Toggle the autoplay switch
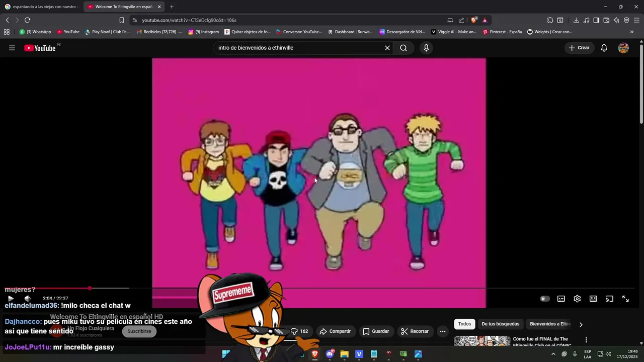 coord(544,299)
